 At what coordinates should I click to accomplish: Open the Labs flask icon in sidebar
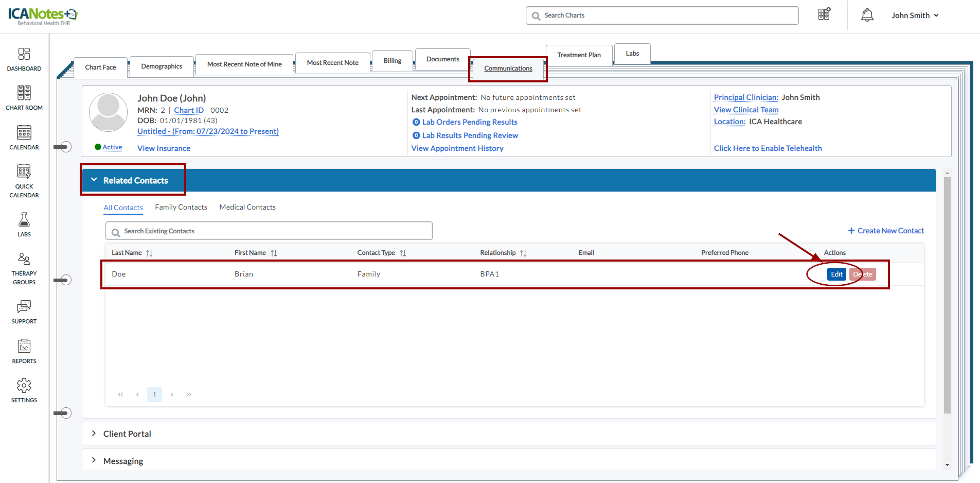click(x=24, y=220)
